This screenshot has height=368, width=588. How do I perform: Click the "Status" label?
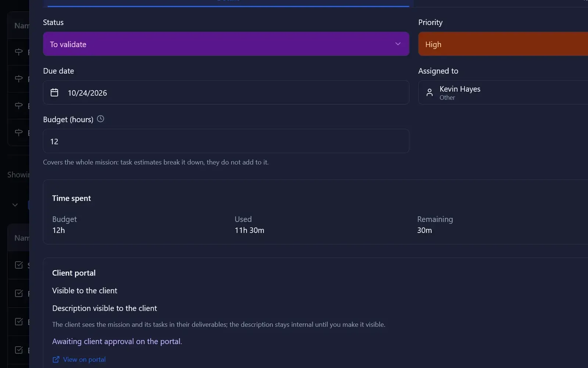[x=53, y=22]
